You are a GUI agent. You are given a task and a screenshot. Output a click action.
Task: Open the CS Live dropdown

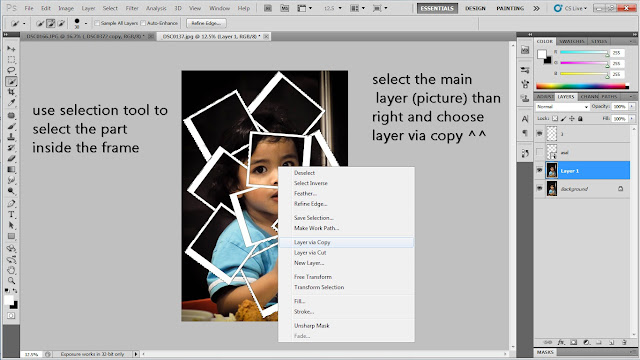point(570,8)
